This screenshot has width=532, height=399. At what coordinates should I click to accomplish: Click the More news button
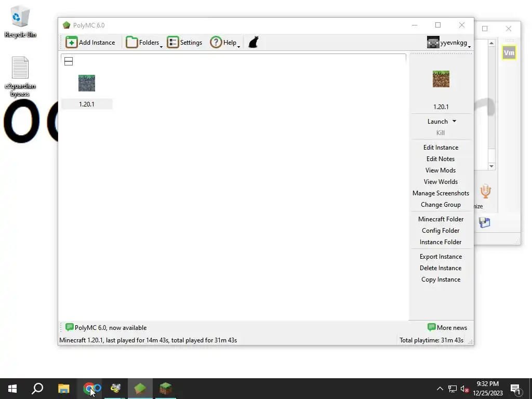pyautogui.click(x=447, y=327)
